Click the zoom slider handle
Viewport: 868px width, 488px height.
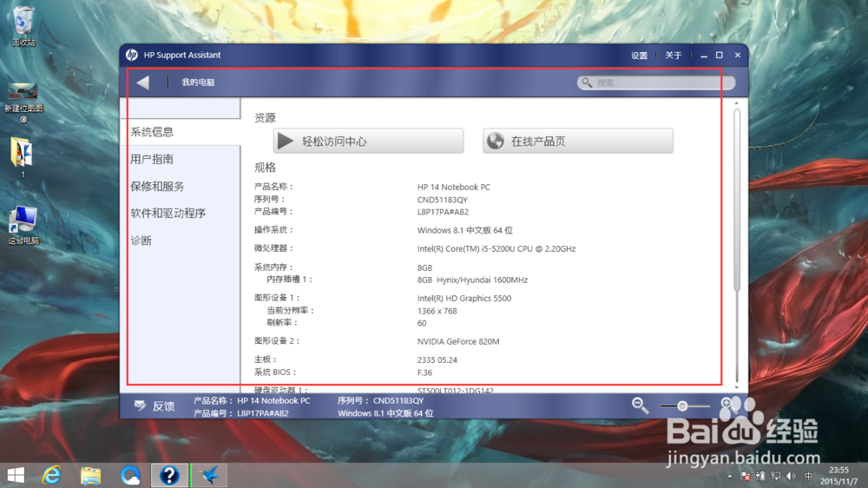(x=682, y=406)
